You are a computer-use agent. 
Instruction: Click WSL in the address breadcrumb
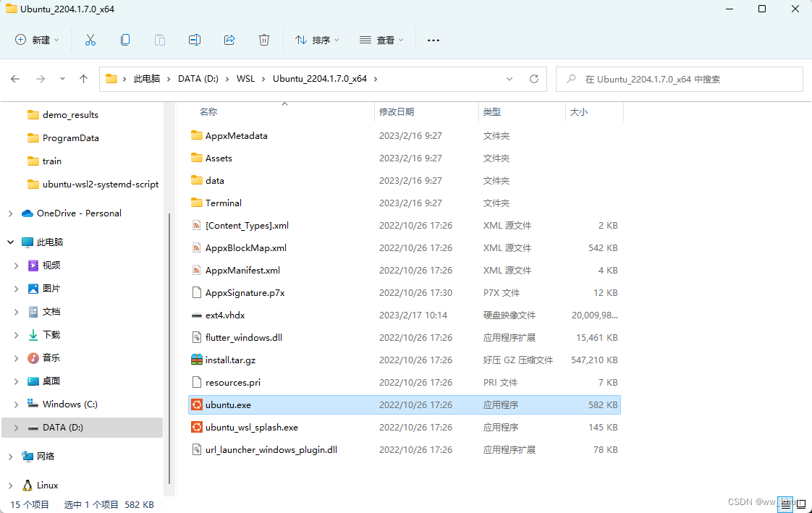(245, 79)
